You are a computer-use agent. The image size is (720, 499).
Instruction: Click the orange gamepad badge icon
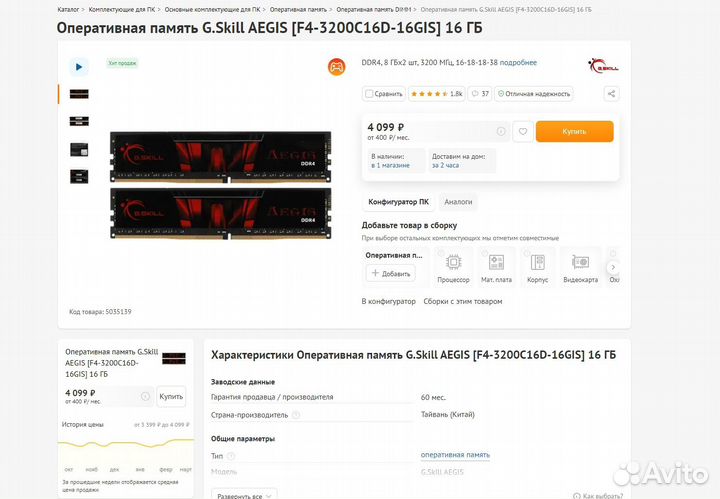click(336, 67)
